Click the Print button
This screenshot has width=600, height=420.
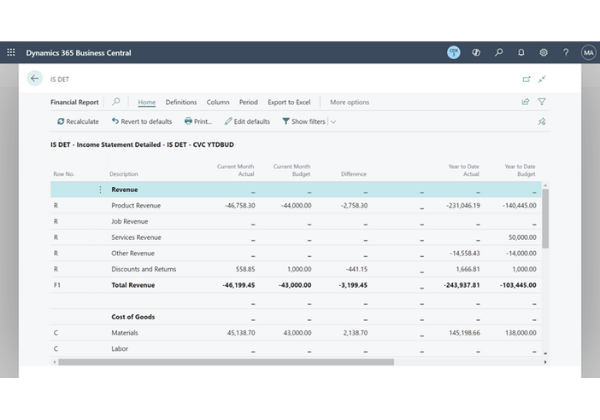(198, 122)
